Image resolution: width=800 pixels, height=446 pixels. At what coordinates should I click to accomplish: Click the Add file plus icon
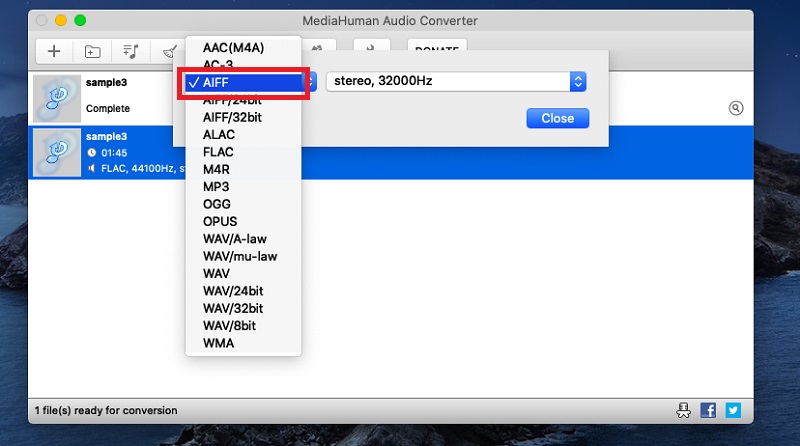click(x=54, y=51)
